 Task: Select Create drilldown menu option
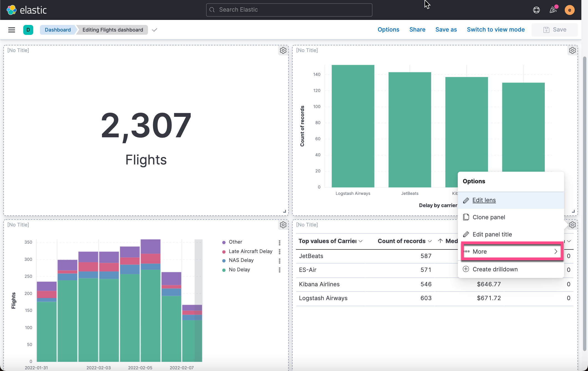495,269
